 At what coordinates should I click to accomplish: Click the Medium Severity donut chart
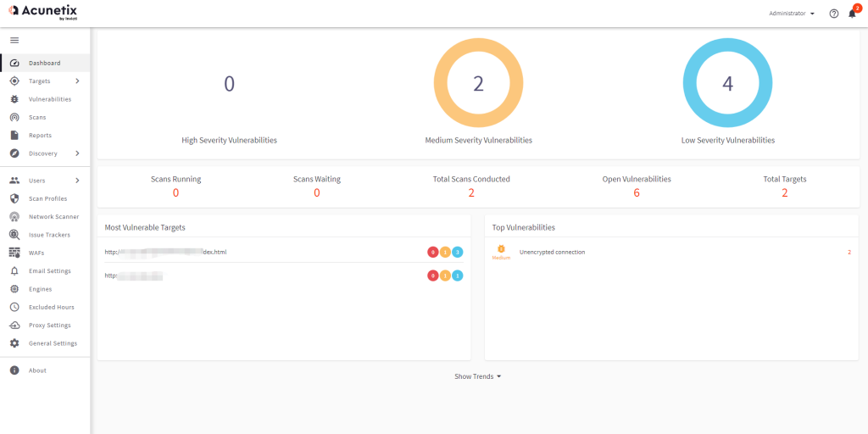tap(478, 82)
